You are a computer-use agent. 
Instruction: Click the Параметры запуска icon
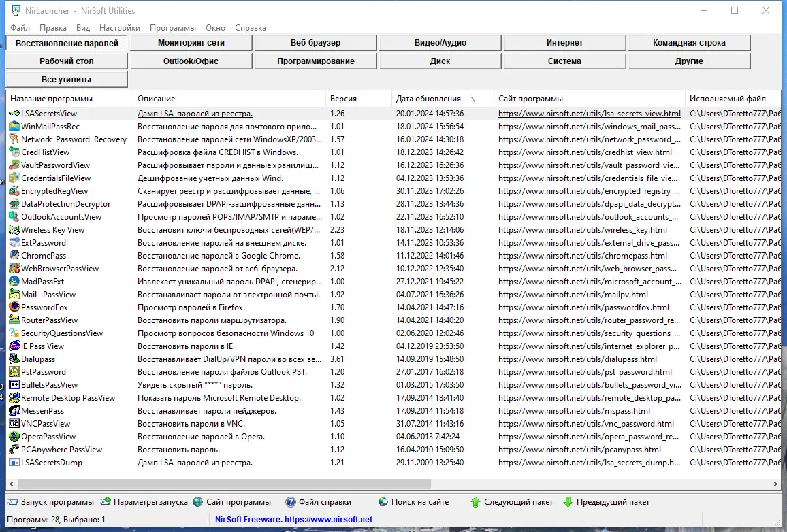[x=106, y=502]
